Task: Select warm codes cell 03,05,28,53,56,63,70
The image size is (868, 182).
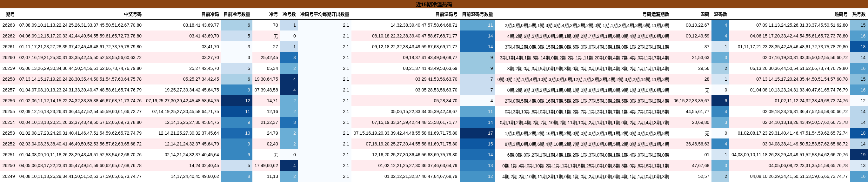Action: coord(436,90)
